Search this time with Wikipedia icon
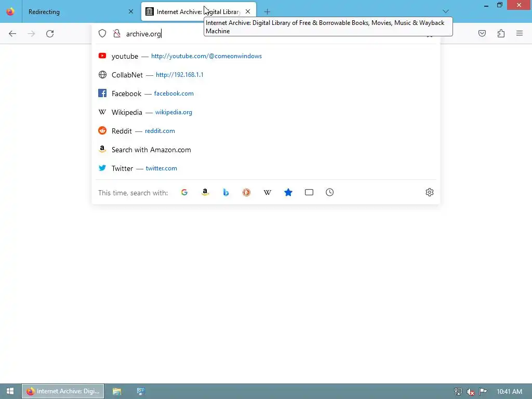 tap(268, 192)
